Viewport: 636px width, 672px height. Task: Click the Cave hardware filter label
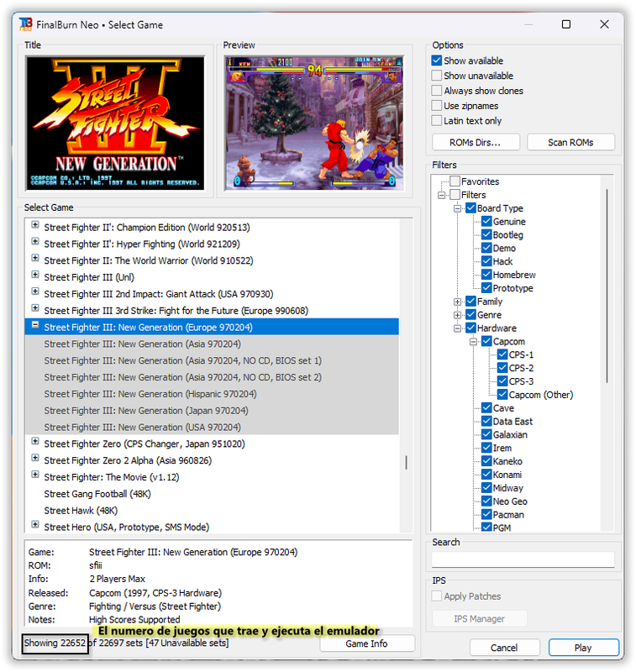(x=503, y=408)
